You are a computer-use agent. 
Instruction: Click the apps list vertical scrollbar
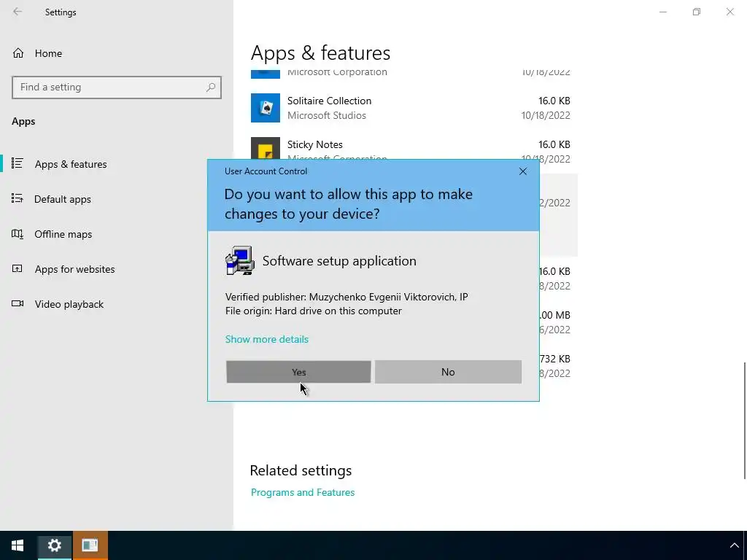(x=745, y=421)
